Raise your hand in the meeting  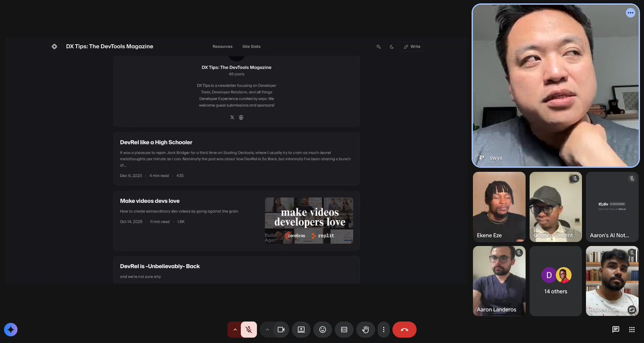[x=365, y=330]
